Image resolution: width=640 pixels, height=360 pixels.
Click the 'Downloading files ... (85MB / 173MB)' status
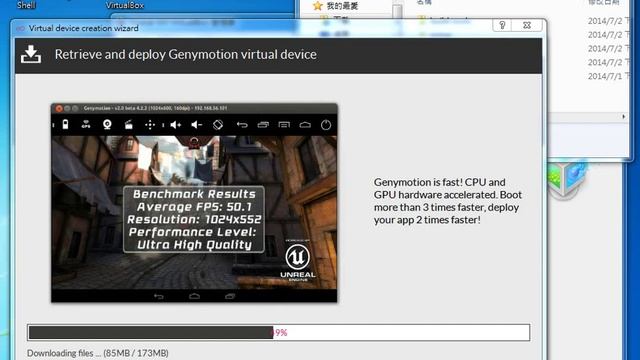coord(98,353)
